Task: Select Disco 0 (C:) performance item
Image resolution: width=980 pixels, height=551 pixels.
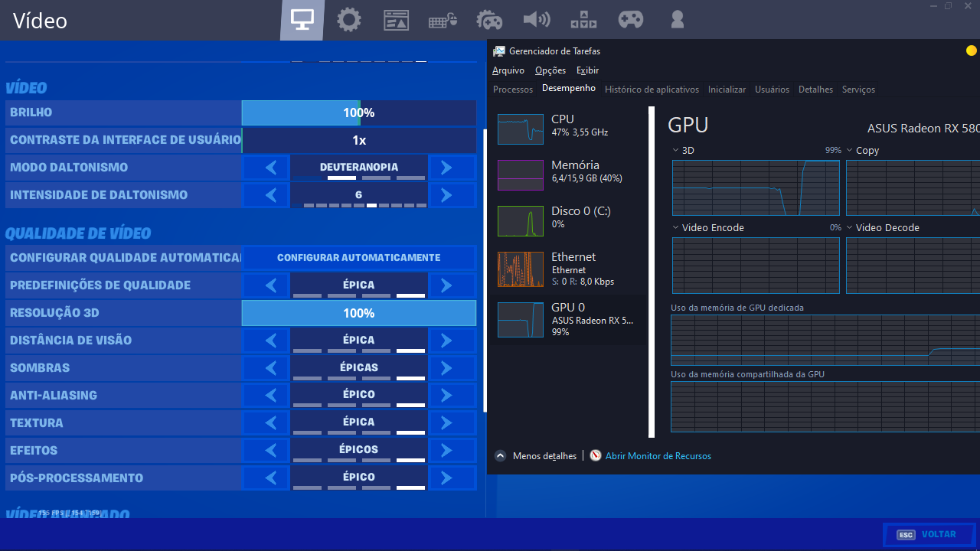Action: click(x=568, y=220)
